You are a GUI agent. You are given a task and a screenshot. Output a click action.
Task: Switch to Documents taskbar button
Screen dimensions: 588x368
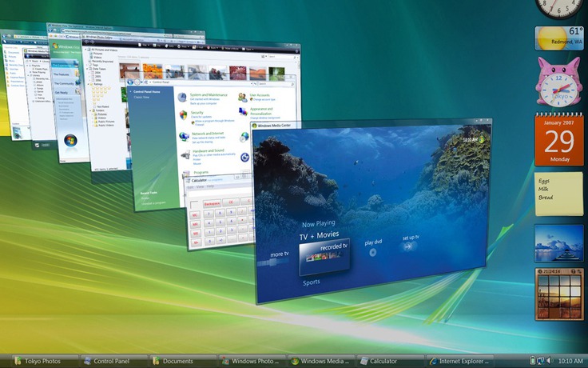(x=184, y=361)
